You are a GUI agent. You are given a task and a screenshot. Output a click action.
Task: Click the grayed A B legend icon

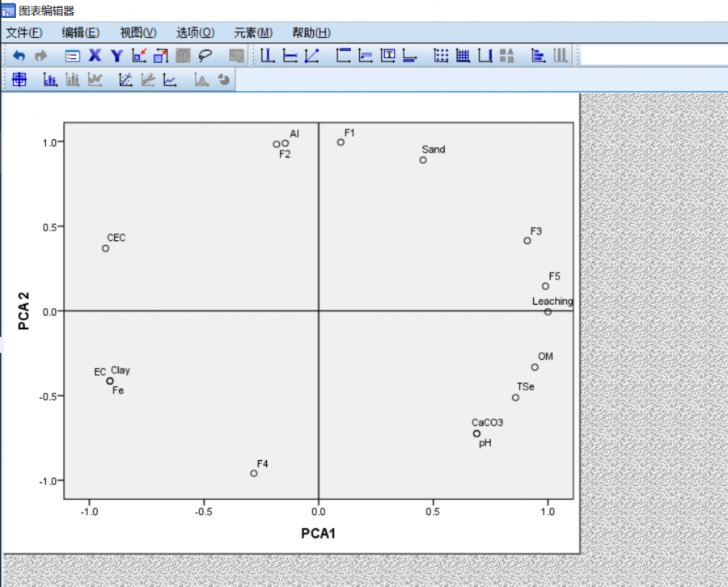[x=507, y=56]
